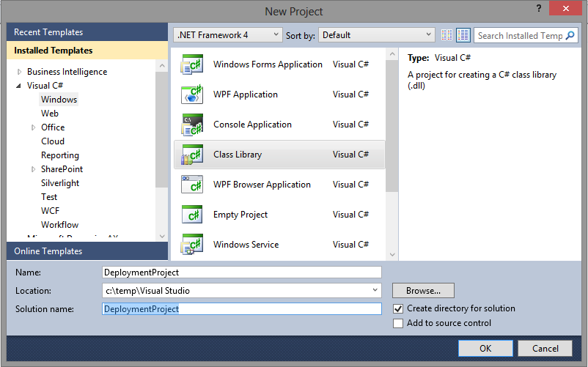Click the tree panel scroll down arrow

(162, 236)
